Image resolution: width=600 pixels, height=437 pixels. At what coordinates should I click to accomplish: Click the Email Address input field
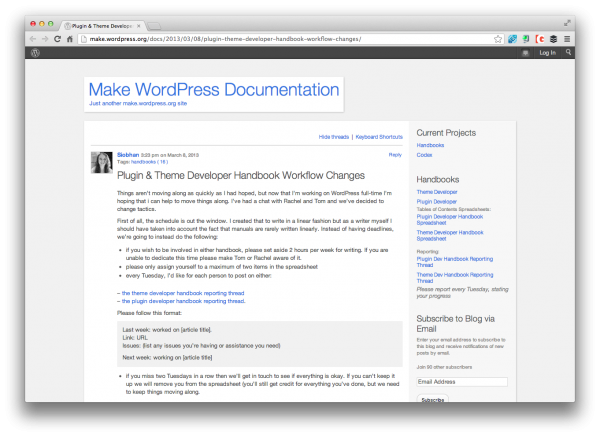462,382
